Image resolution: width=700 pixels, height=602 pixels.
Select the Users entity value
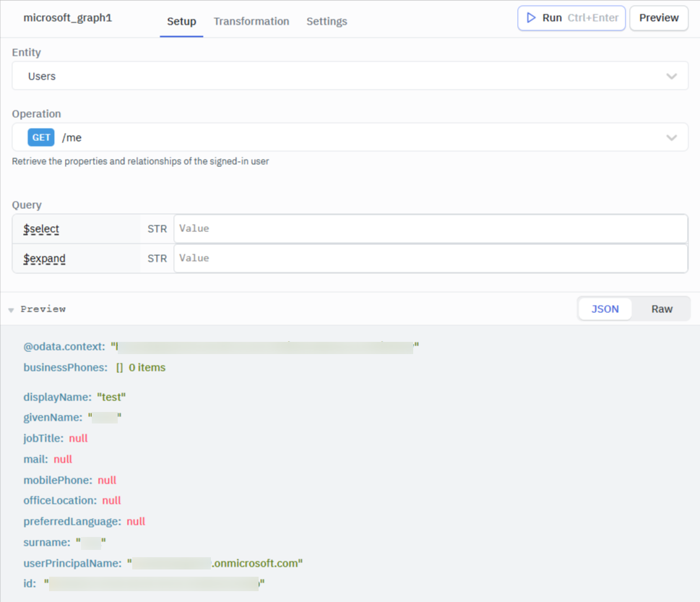[42, 77]
